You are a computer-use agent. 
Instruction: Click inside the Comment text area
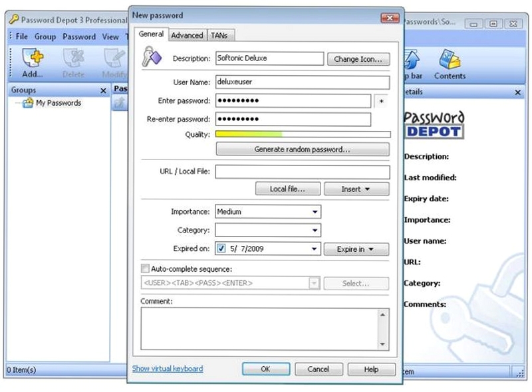point(259,329)
